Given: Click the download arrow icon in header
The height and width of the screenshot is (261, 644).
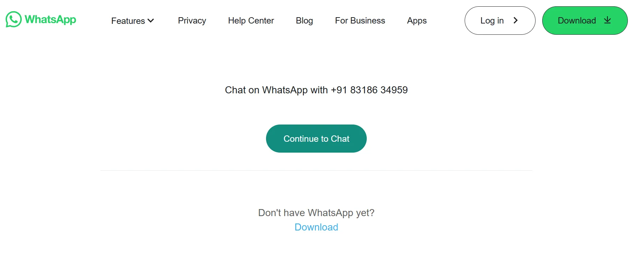Looking at the screenshot, I should [x=608, y=20].
